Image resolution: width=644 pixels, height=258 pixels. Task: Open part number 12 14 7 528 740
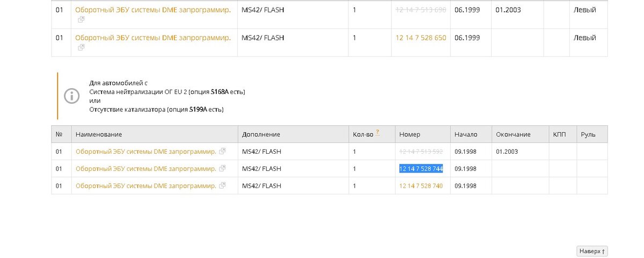pyautogui.click(x=421, y=186)
